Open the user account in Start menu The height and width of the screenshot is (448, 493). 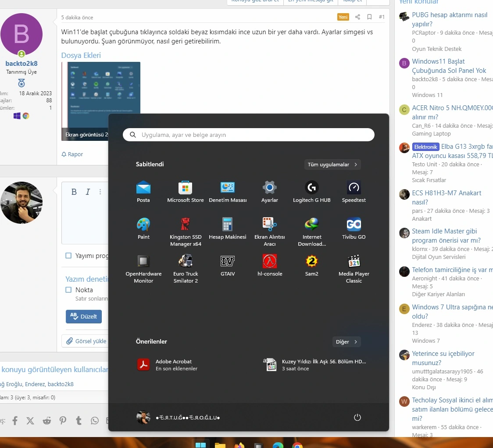(178, 417)
